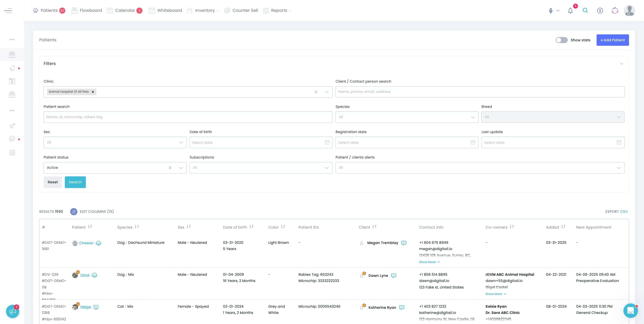Click the sidebar chat messages icon

(12, 139)
